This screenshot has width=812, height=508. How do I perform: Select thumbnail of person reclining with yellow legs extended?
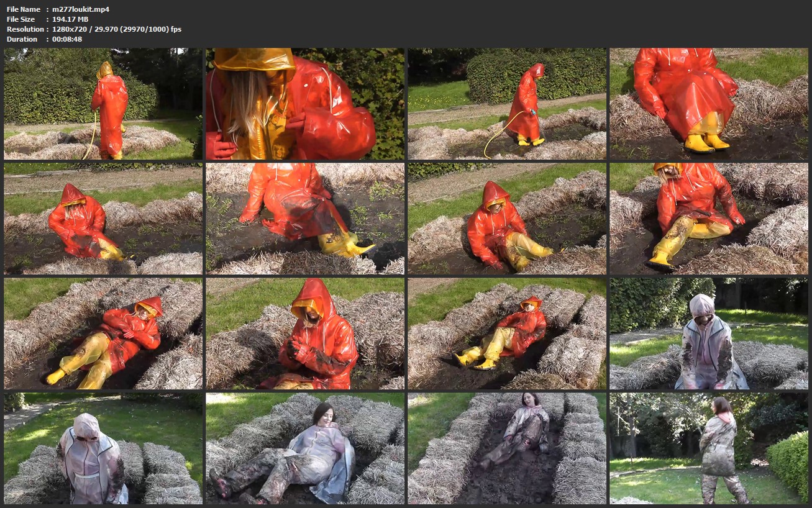103,333
